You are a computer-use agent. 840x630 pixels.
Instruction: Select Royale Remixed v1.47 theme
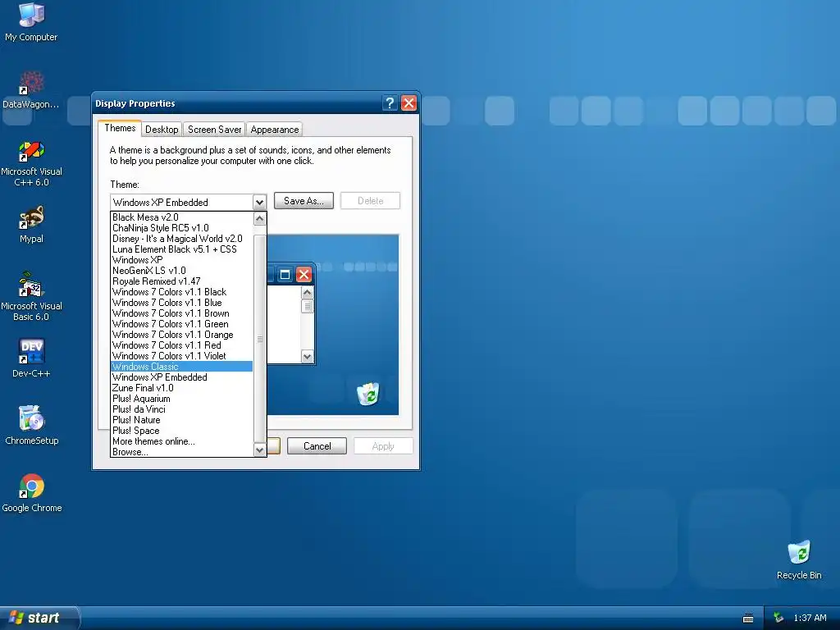(181, 281)
